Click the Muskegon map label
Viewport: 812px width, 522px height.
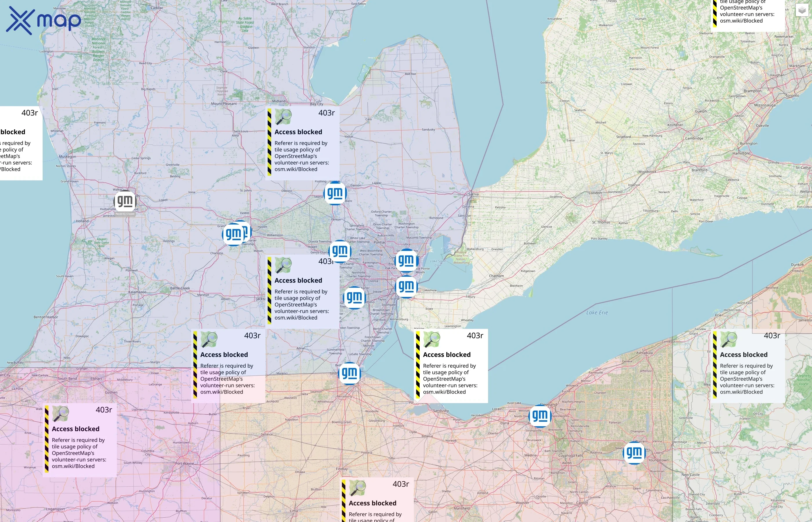pyautogui.click(x=68, y=157)
